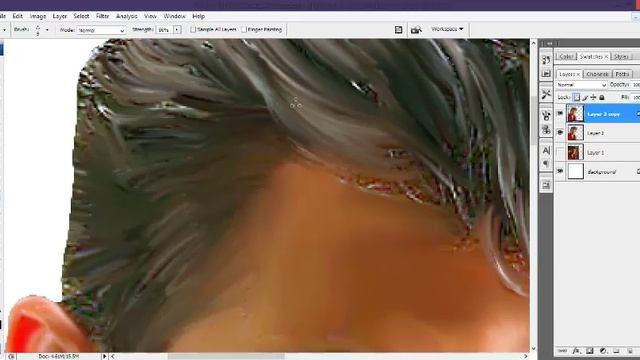Open the Layer Comps panel icon in dock
640x360 pixels.
pyautogui.click(x=546, y=185)
